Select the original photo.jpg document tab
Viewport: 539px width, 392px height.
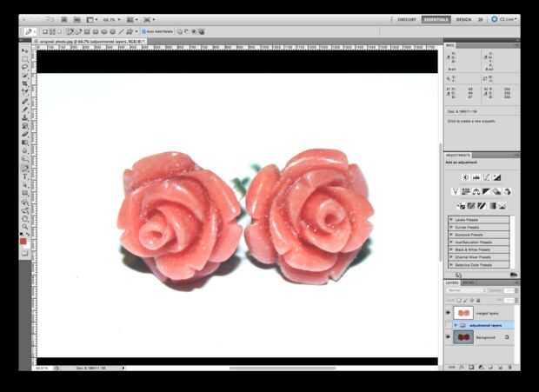pyautogui.click(x=90, y=41)
